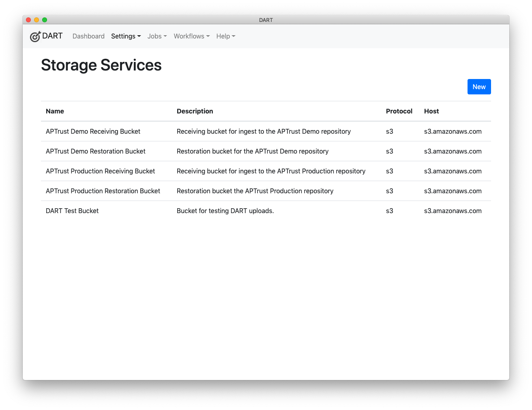The height and width of the screenshot is (410, 532).
Task: Click the DART target logo icon
Action: click(35, 36)
